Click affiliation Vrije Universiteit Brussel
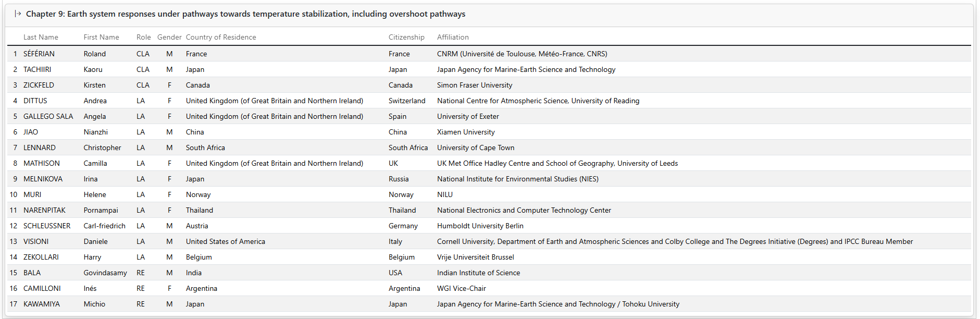The height and width of the screenshot is (319, 980). (x=476, y=257)
